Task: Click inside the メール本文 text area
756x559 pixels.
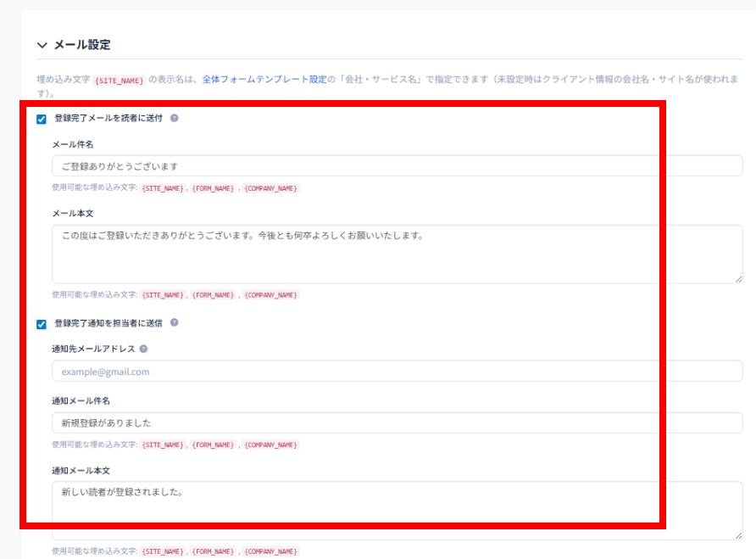Action: (397, 254)
